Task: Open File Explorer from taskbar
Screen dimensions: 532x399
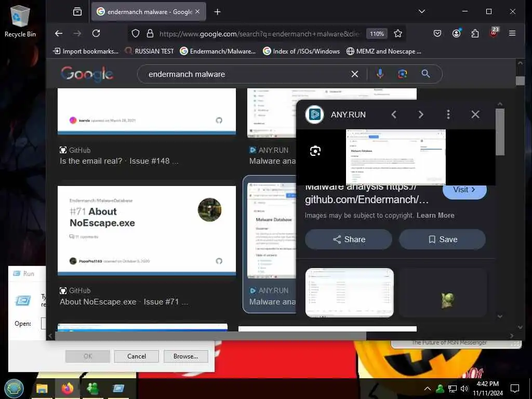Action: point(42,389)
